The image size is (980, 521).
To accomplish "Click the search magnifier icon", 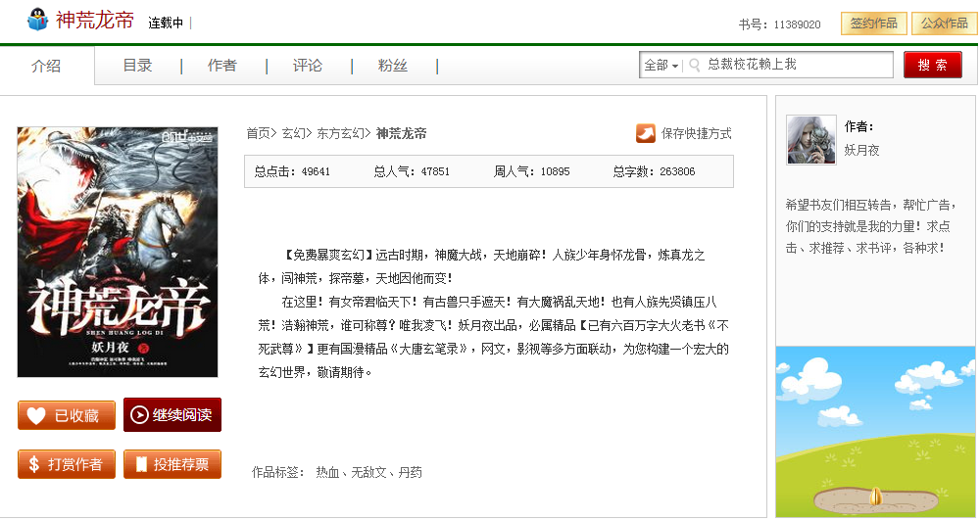I will coord(695,66).
